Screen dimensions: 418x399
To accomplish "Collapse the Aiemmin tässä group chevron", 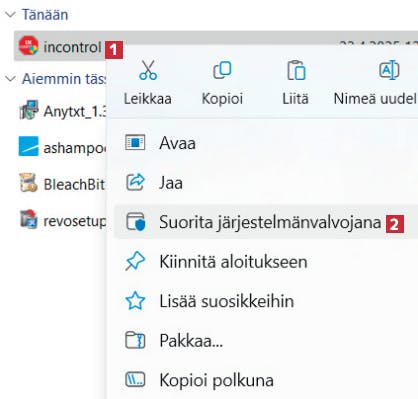I will (11, 79).
